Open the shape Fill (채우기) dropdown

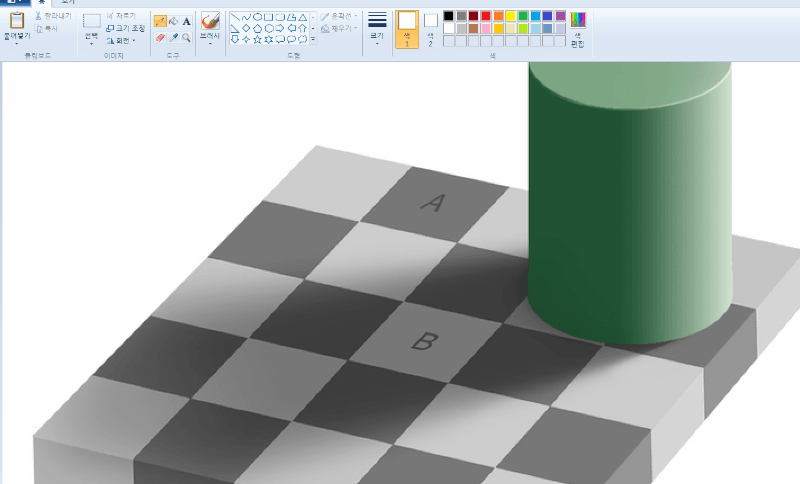(x=339, y=29)
